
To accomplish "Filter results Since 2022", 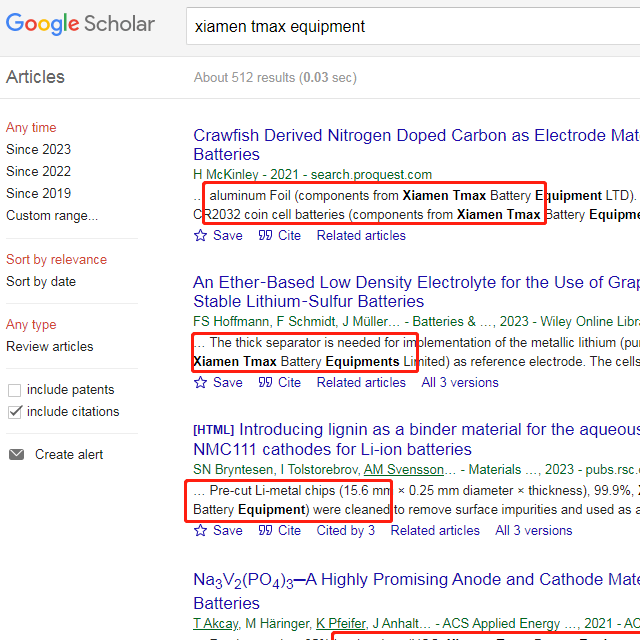I will tap(38, 171).
